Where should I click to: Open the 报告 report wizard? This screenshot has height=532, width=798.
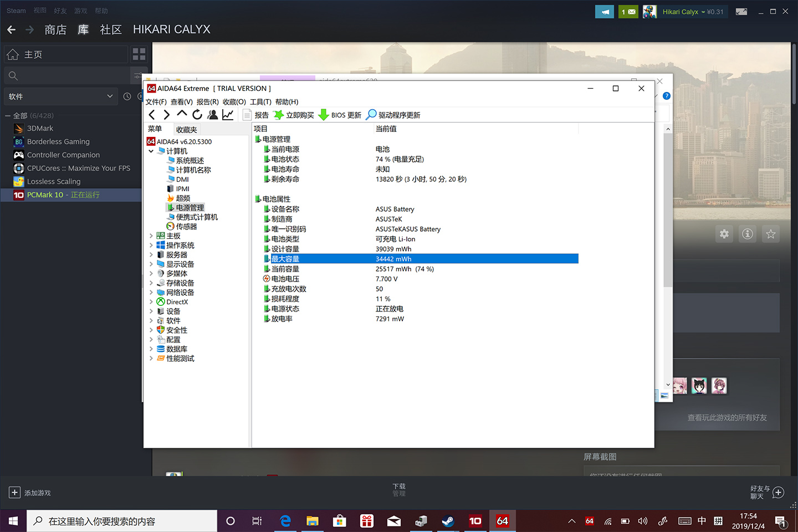pyautogui.click(x=256, y=115)
